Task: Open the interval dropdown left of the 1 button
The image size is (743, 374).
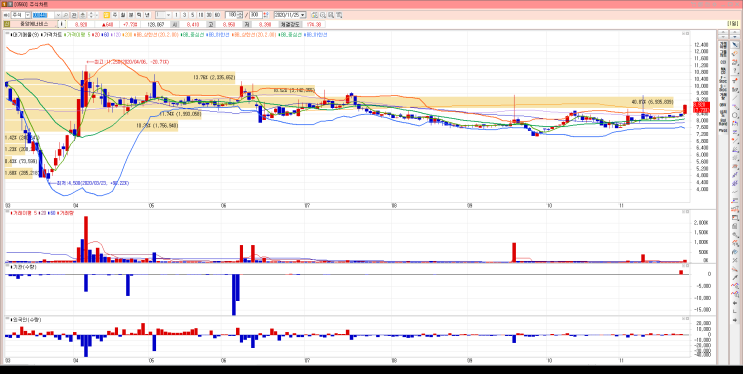Action: (168, 15)
